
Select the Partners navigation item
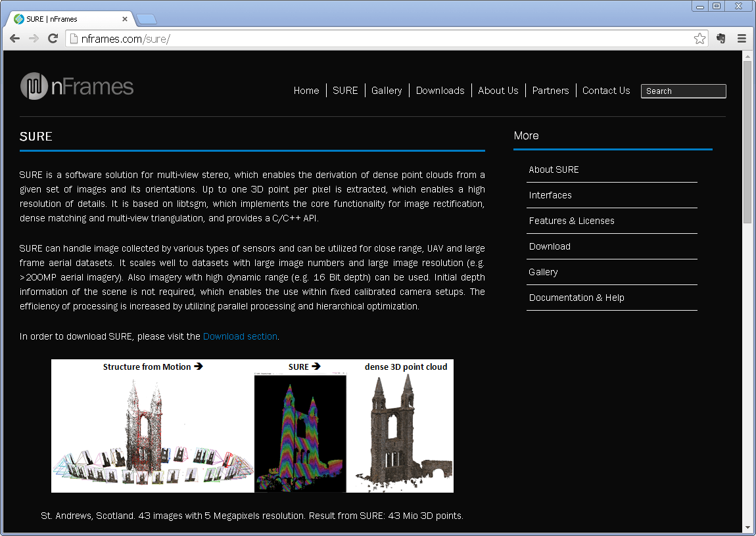(x=551, y=91)
